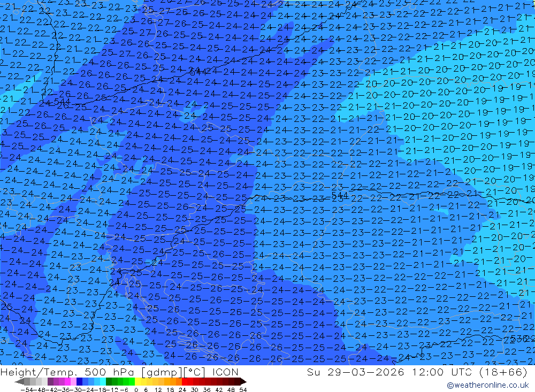Click the 12 label under color scale
This screenshot has height=392, width=535.
coord(158,390)
